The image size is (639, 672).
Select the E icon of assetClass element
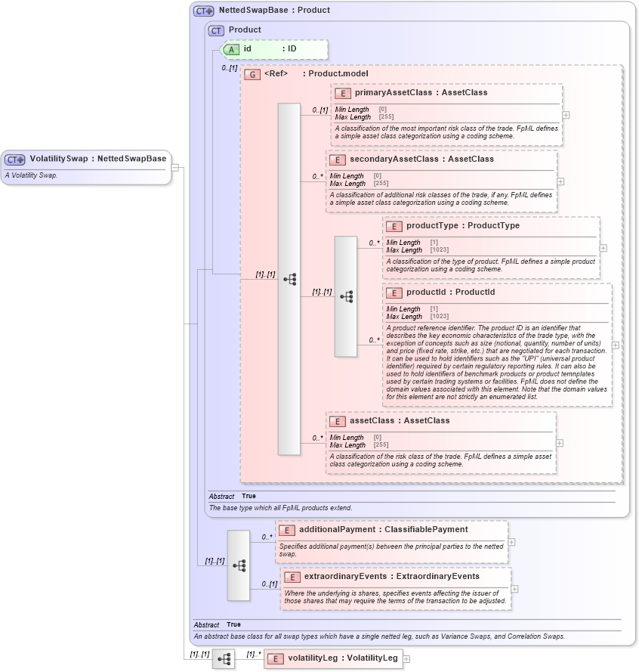(x=339, y=421)
